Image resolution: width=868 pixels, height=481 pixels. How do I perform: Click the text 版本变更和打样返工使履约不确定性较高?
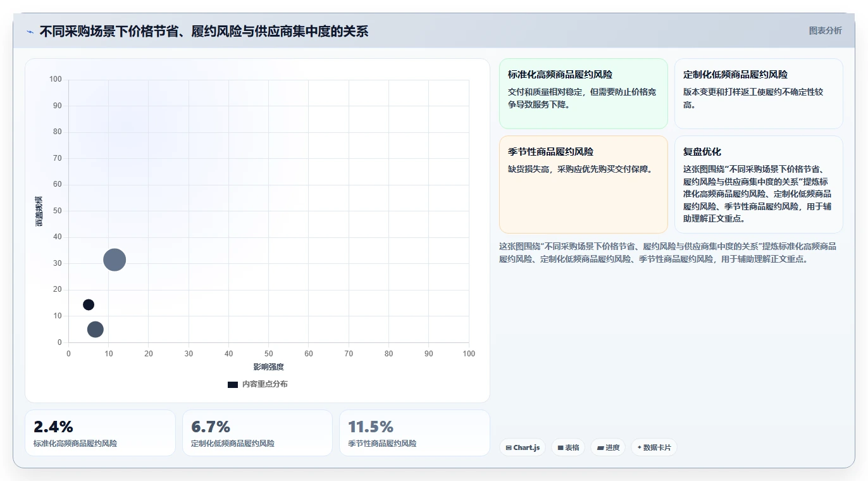point(753,98)
